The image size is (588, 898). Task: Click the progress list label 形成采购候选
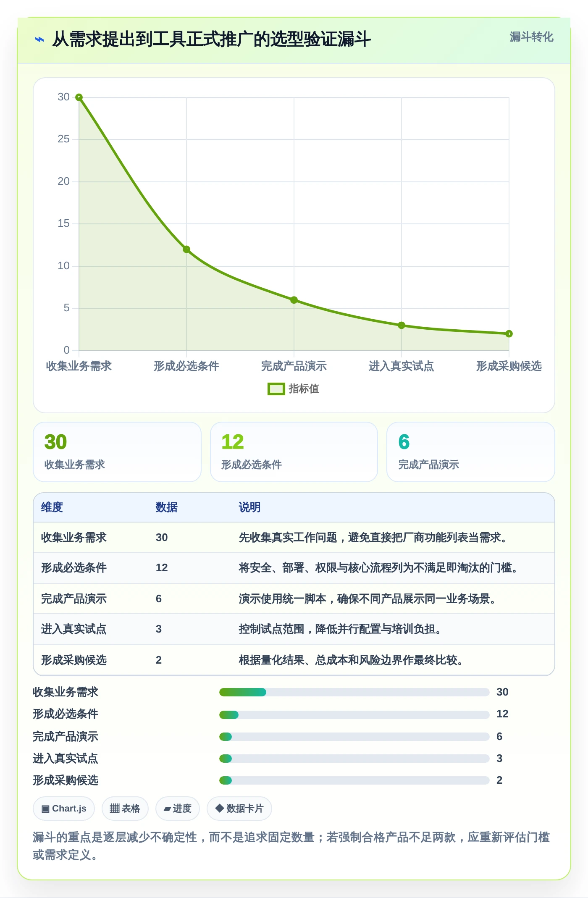[66, 780]
